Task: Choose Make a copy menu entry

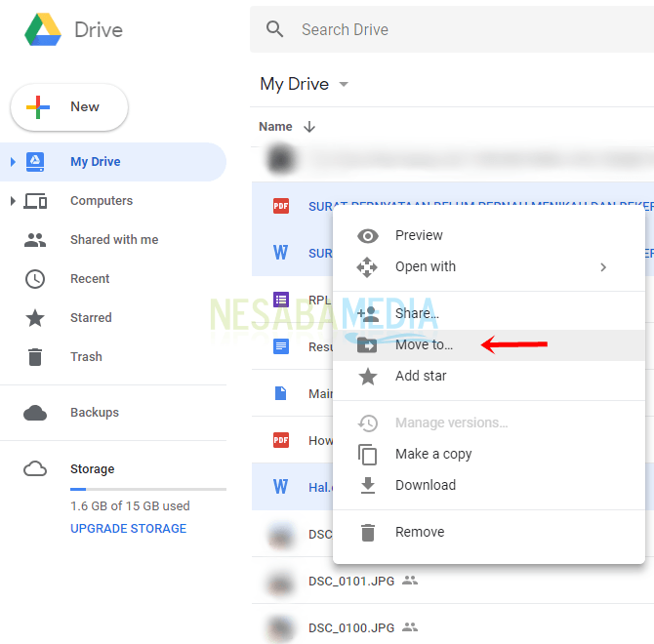Action: click(x=489, y=454)
